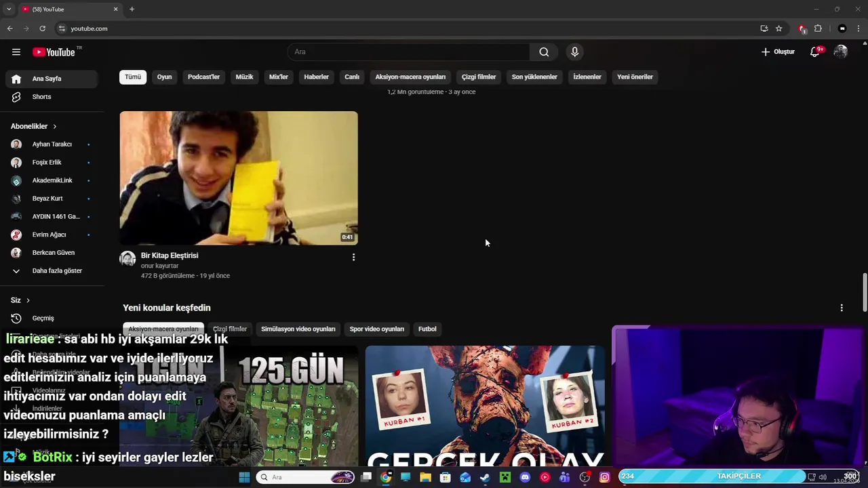The height and width of the screenshot is (488, 868).
Task: Open Berkcan Güven subscription channel
Action: click(52, 253)
